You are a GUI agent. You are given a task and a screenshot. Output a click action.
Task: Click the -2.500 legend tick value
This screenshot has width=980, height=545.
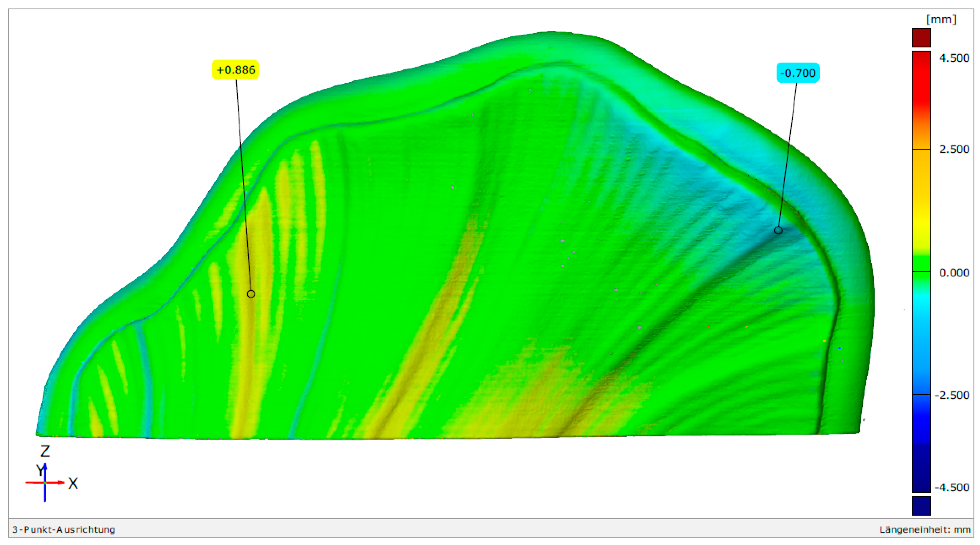pos(952,395)
